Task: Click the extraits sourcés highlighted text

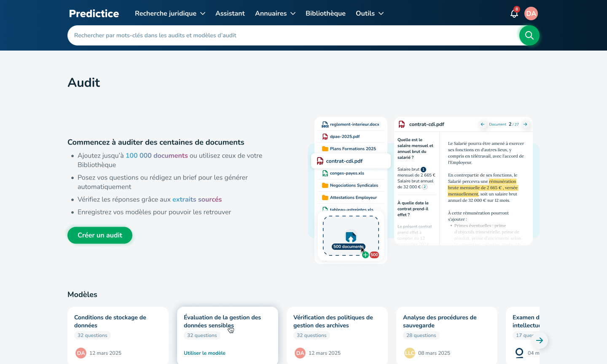Action: (x=197, y=199)
